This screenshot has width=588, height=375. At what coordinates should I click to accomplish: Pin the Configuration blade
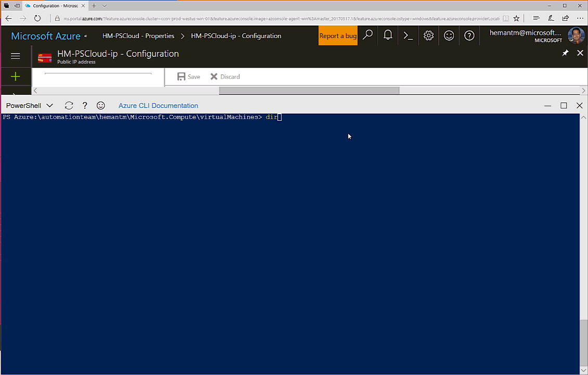(x=565, y=53)
